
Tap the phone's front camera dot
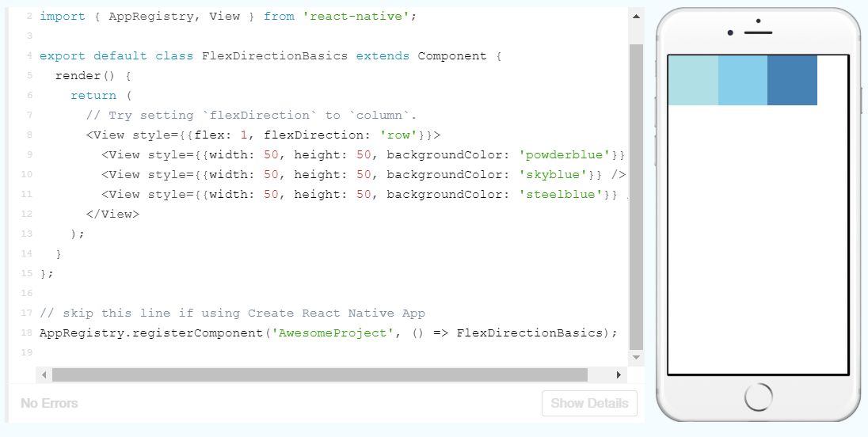click(729, 32)
